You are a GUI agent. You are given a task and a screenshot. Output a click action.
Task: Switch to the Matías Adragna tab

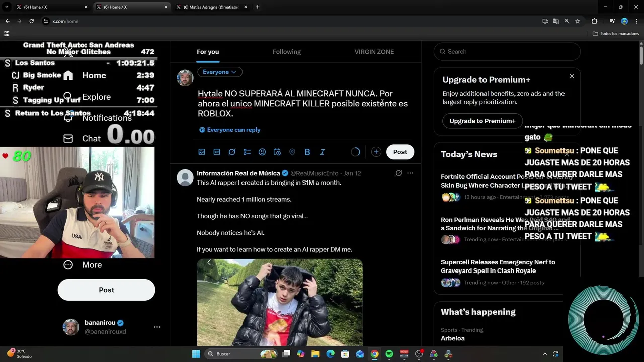pos(210,7)
